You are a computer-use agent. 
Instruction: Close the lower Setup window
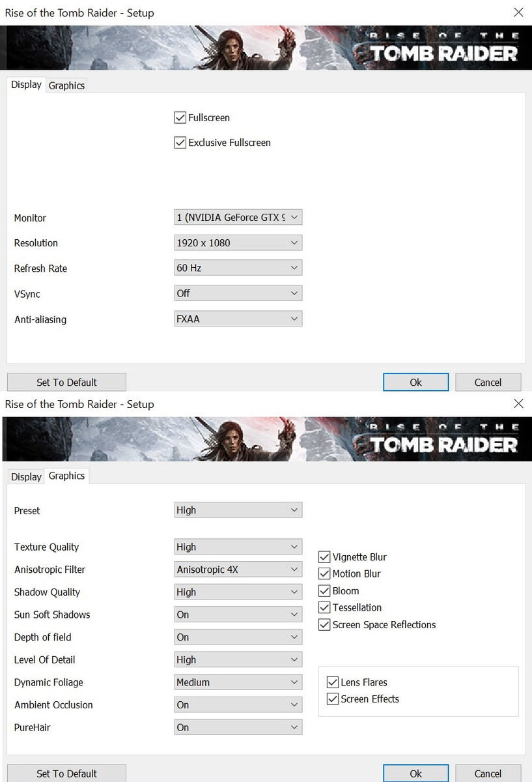pyautogui.click(x=518, y=404)
